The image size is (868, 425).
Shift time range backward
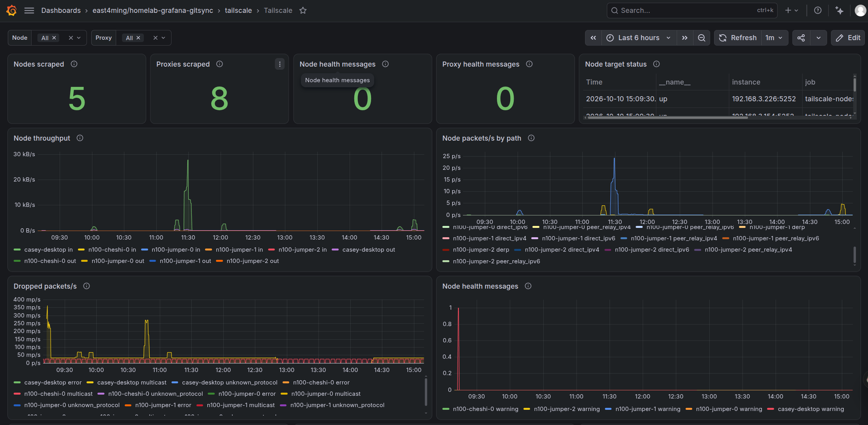coord(593,38)
